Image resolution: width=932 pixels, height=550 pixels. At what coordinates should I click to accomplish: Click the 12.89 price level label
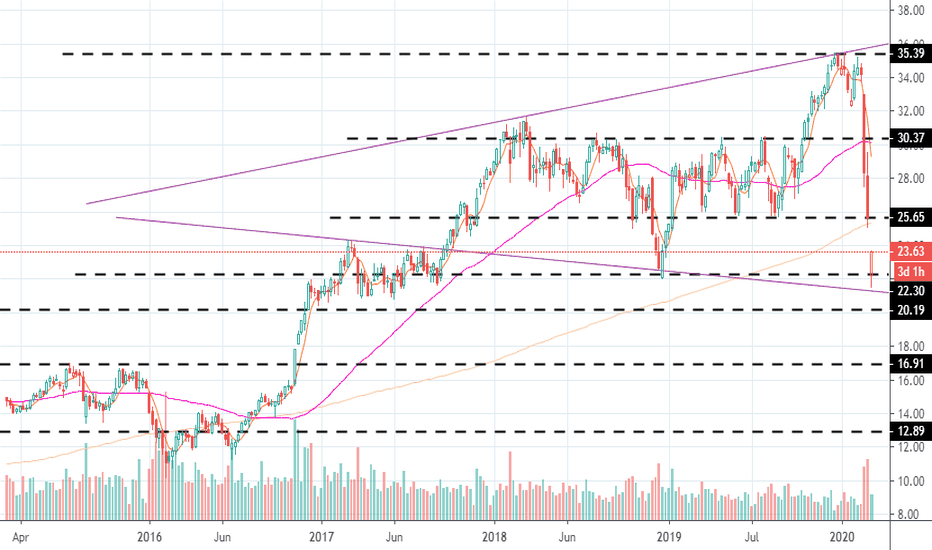click(x=911, y=432)
